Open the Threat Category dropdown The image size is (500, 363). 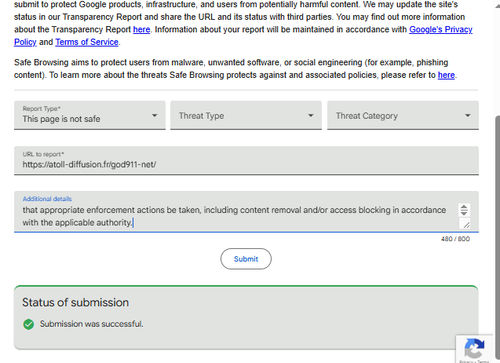tap(403, 115)
